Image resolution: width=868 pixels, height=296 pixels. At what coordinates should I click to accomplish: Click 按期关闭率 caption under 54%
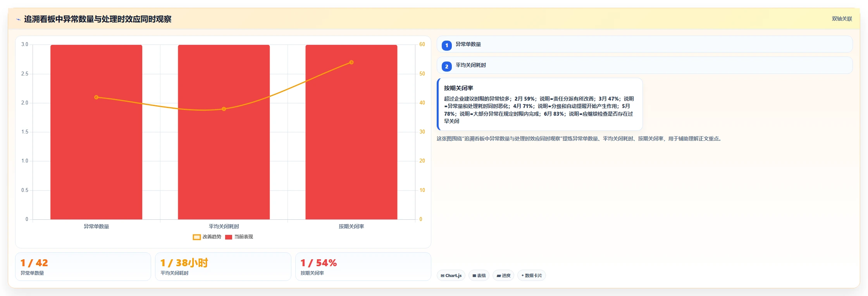pos(312,273)
